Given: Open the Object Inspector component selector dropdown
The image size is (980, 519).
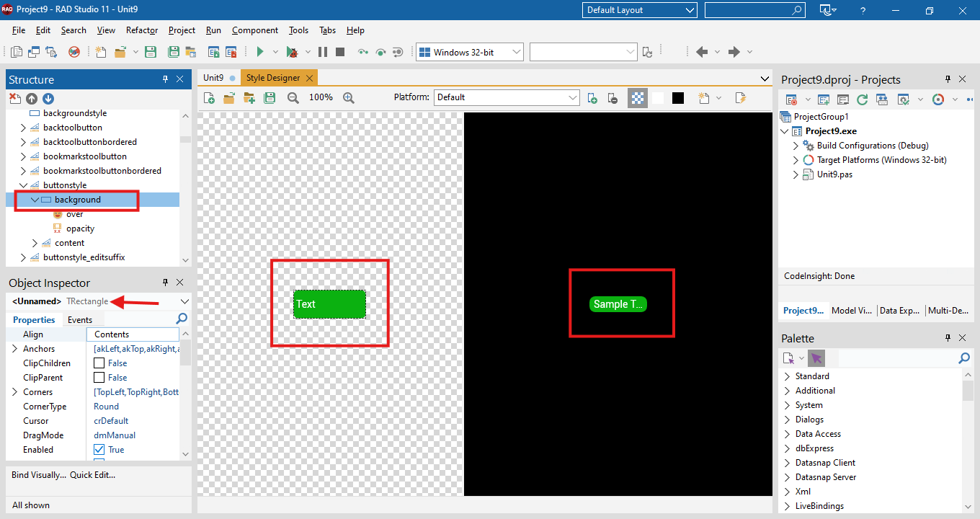Looking at the screenshot, I should [x=184, y=301].
